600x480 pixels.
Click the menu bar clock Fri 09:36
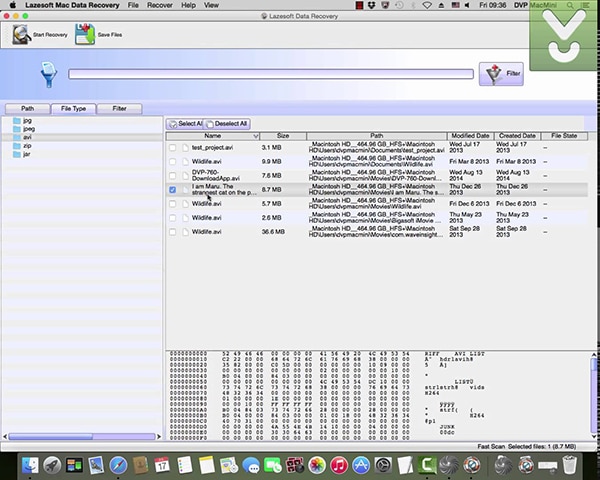493,5
